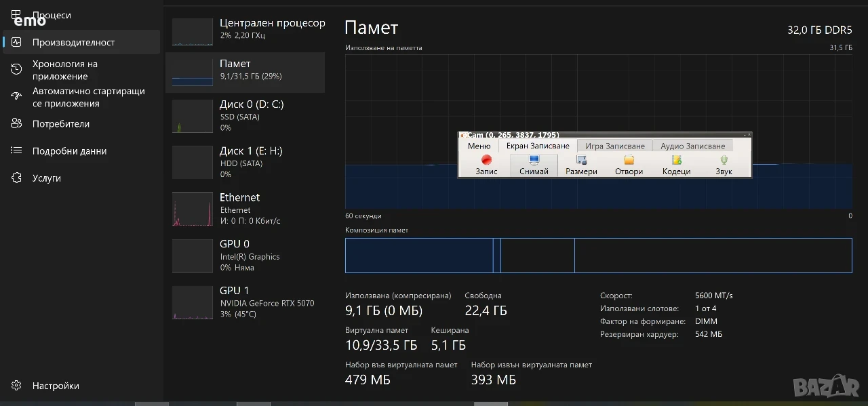Select Производителност in the sidebar
868x406 pixels.
pyautogui.click(x=81, y=42)
